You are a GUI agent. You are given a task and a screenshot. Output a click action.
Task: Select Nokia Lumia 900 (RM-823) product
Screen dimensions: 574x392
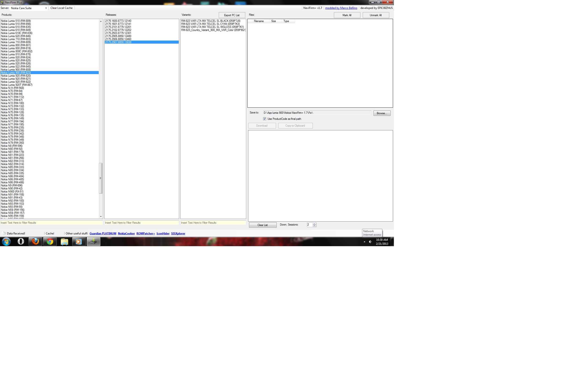coord(50,73)
